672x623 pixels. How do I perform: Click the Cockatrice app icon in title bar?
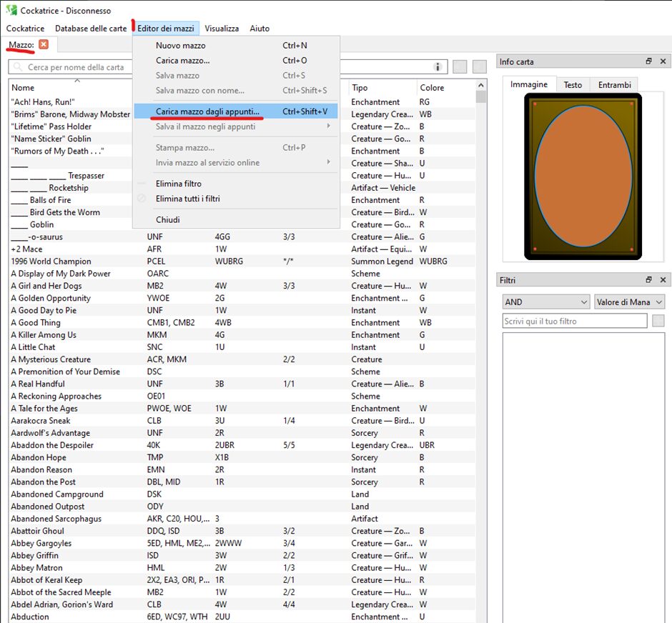click(11, 11)
